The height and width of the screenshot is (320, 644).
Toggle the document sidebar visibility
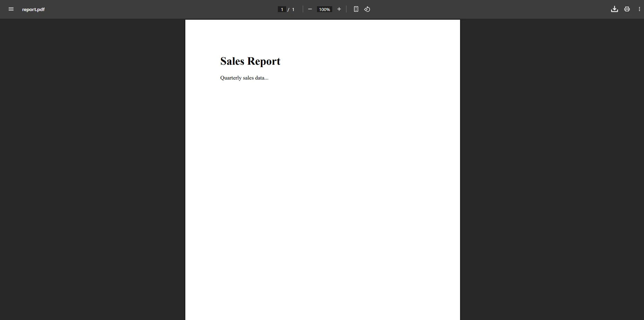coord(11,9)
